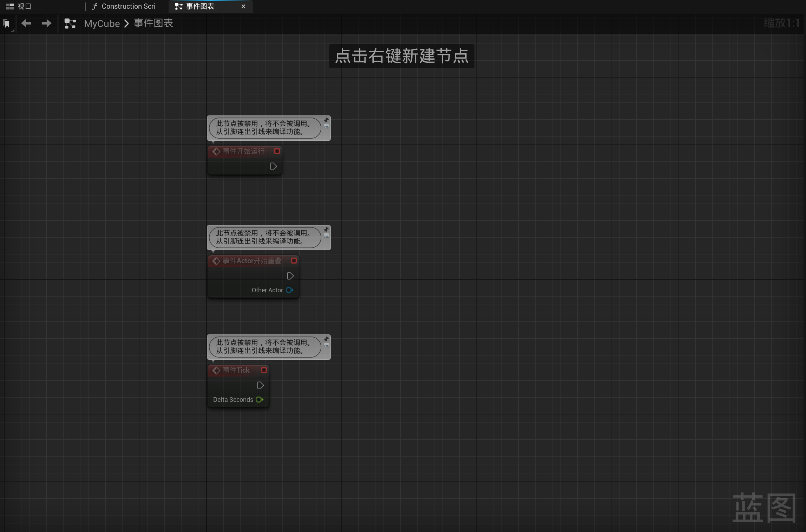
Task: Click the blueprint graph icon in the breadcrumb
Action: click(x=70, y=23)
